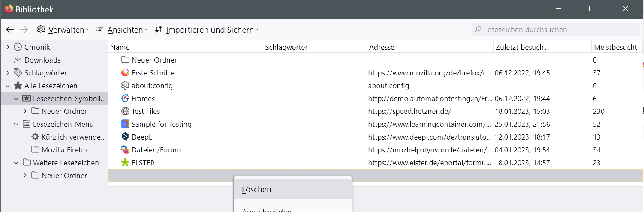The width and height of the screenshot is (644, 212).
Task: Sort by Zuletzt besucht column header
Action: click(542, 47)
